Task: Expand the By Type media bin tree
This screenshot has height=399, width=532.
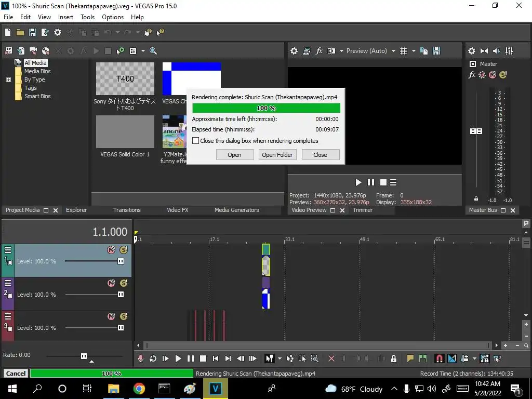Action: (8, 79)
